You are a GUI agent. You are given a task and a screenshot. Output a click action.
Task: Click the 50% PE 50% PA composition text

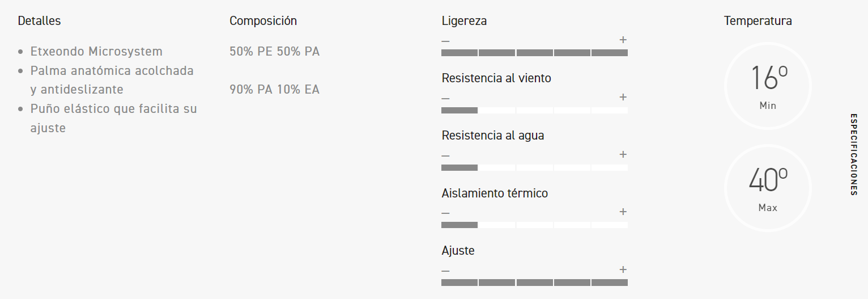tap(274, 52)
